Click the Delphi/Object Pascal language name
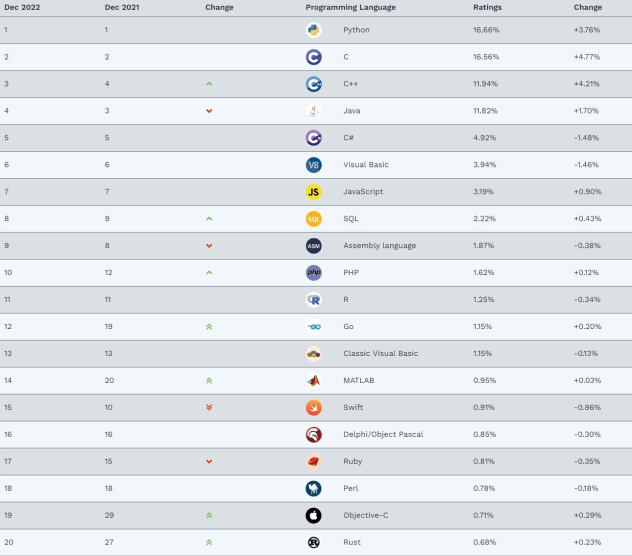The height and width of the screenshot is (556, 632). coord(380,434)
